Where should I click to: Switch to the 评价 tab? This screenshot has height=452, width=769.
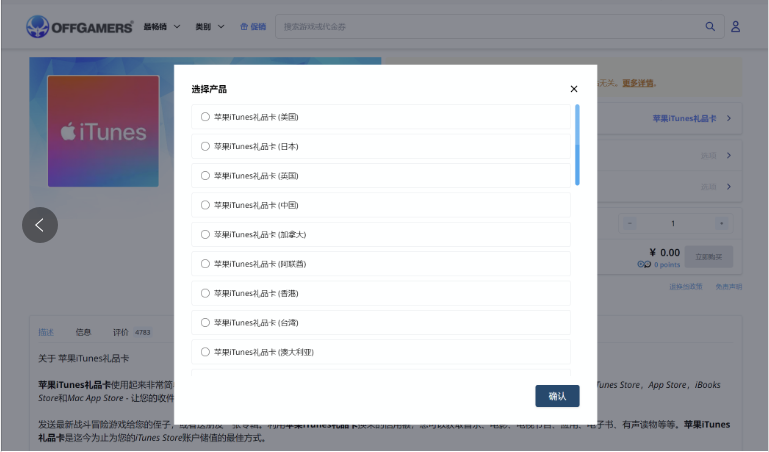pos(132,332)
